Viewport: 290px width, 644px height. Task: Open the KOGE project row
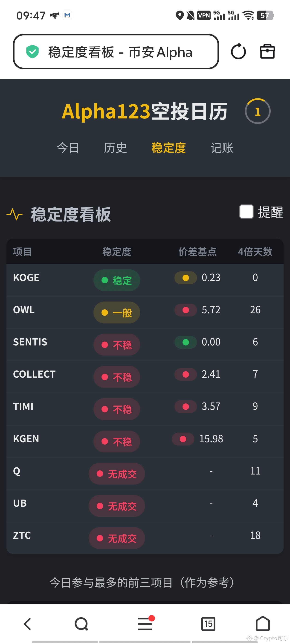point(26,278)
